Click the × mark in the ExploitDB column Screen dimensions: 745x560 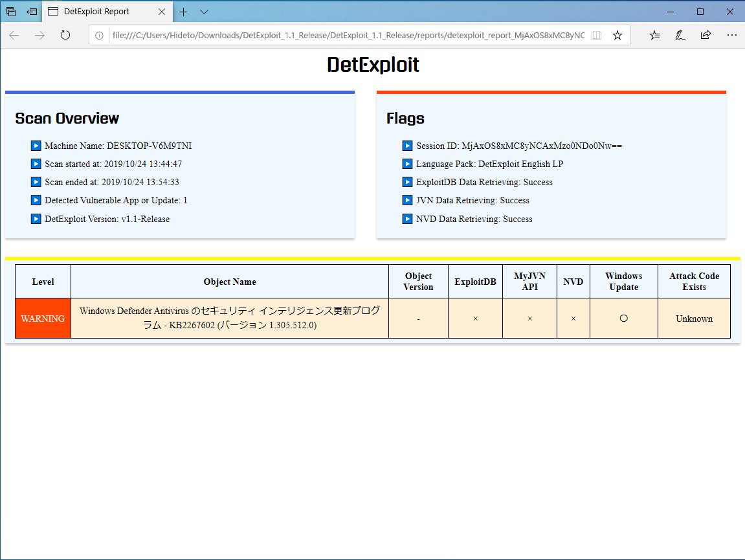(475, 319)
